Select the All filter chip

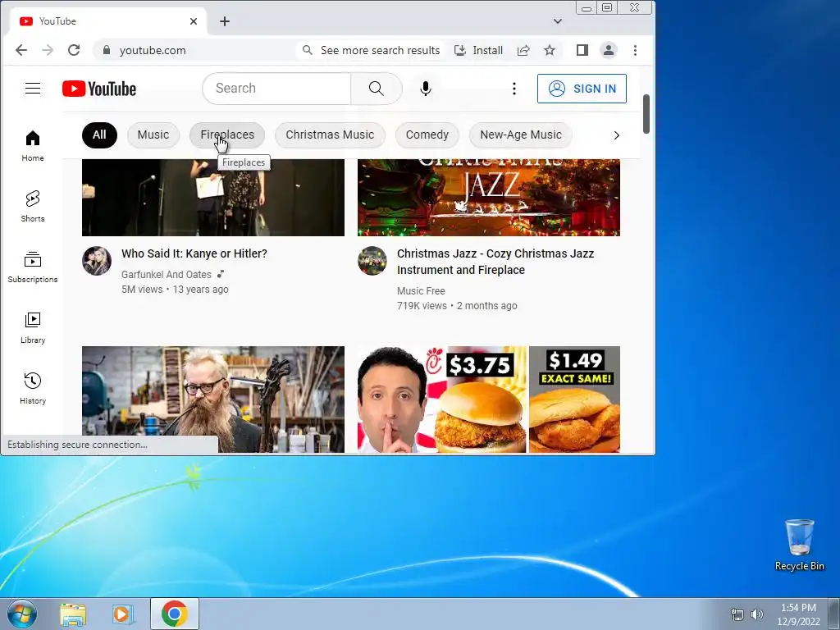pos(99,135)
